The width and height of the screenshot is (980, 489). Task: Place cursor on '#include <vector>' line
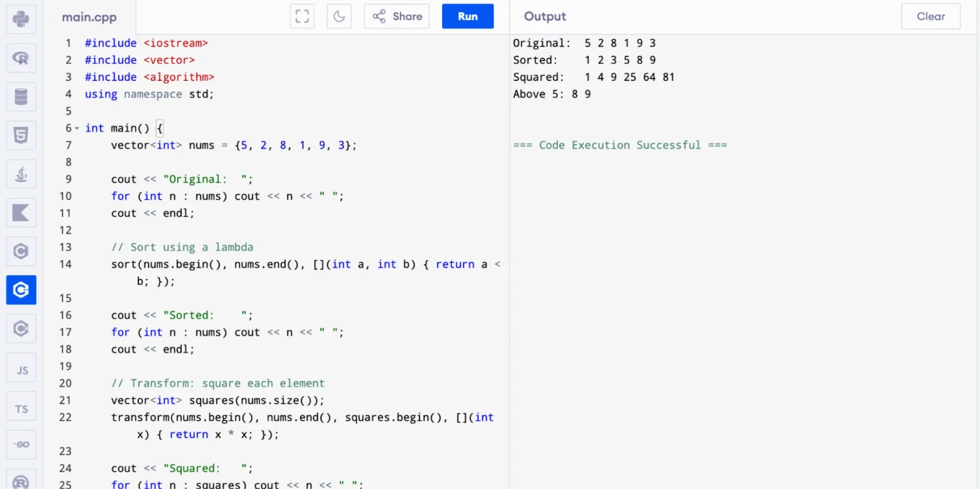click(140, 60)
